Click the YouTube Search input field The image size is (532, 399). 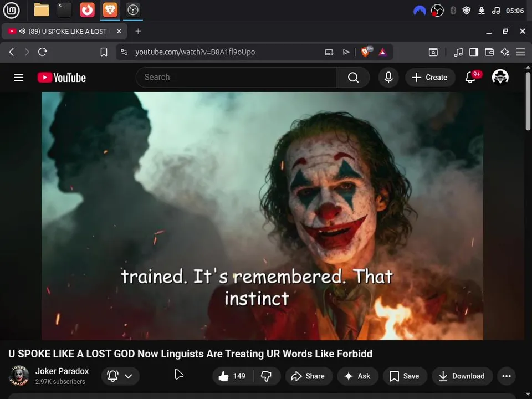[x=236, y=78]
